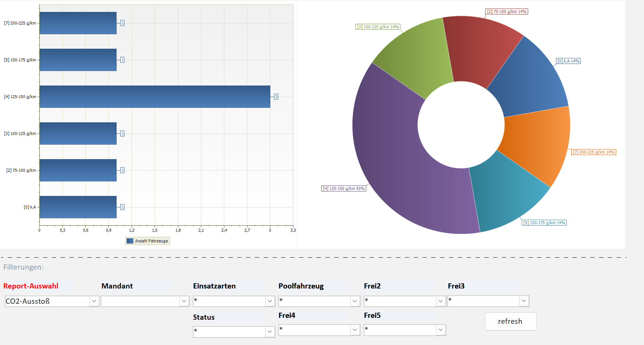Open the Einsatzarten dropdown arrow
Image resolution: width=644 pixels, height=345 pixels.
click(270, 301)
